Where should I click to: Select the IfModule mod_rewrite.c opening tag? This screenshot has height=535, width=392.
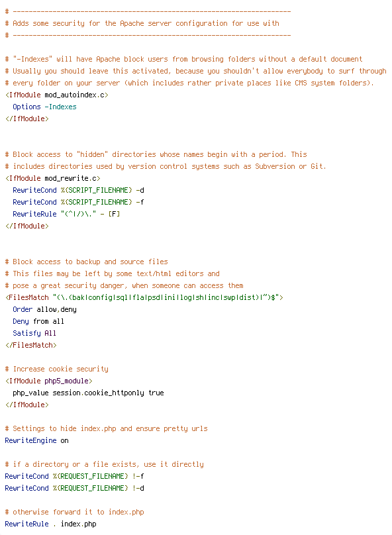tap(52, 178)
